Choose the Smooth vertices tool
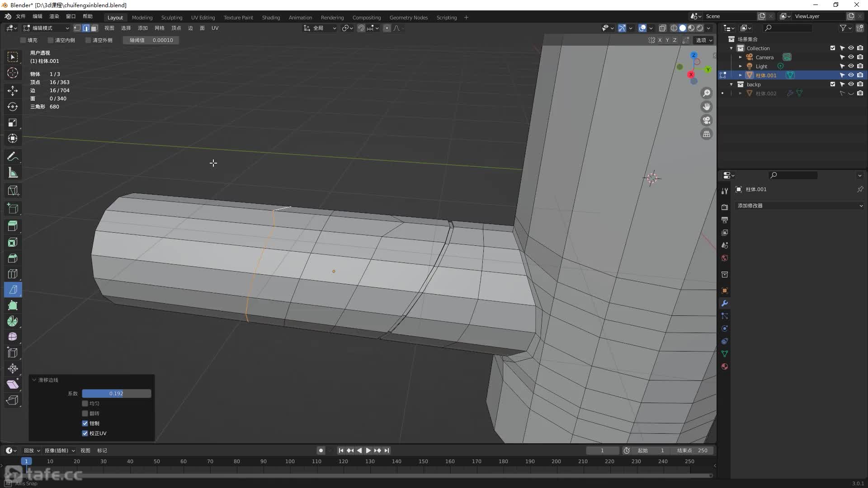868x488 pixels. [x=13, y=337]
